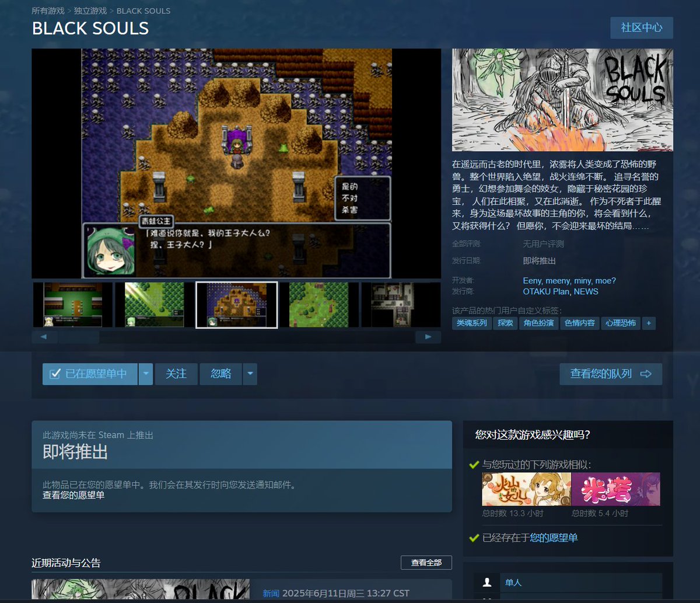
Task: Open the 社区中心 community hub
Action: click(642, 27)
